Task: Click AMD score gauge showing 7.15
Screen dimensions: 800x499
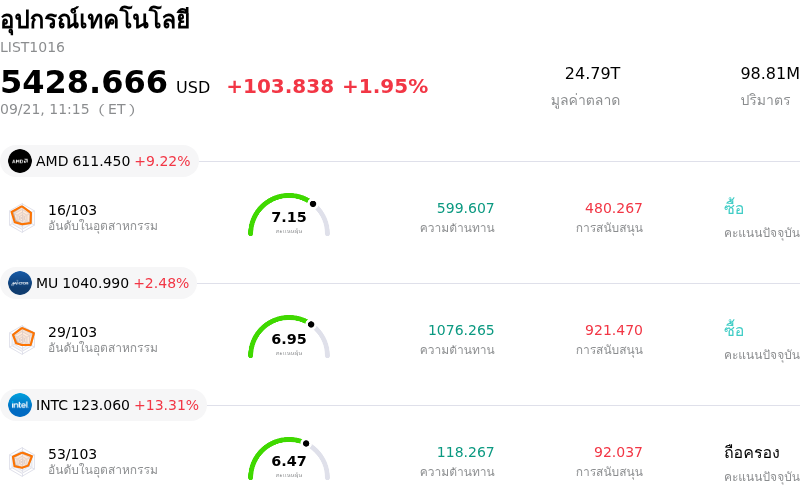Action: click(x=289, y=215)
